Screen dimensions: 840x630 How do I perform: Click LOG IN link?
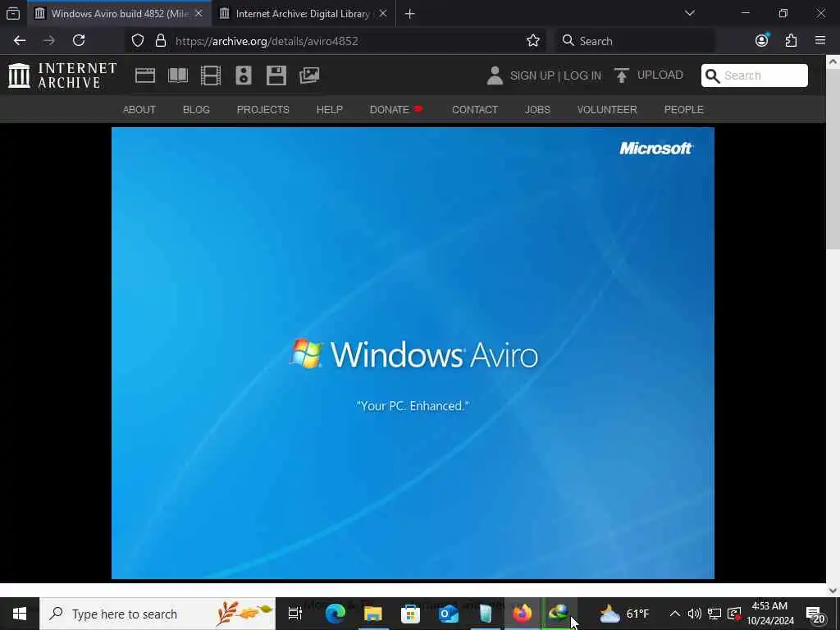point(582,75)
